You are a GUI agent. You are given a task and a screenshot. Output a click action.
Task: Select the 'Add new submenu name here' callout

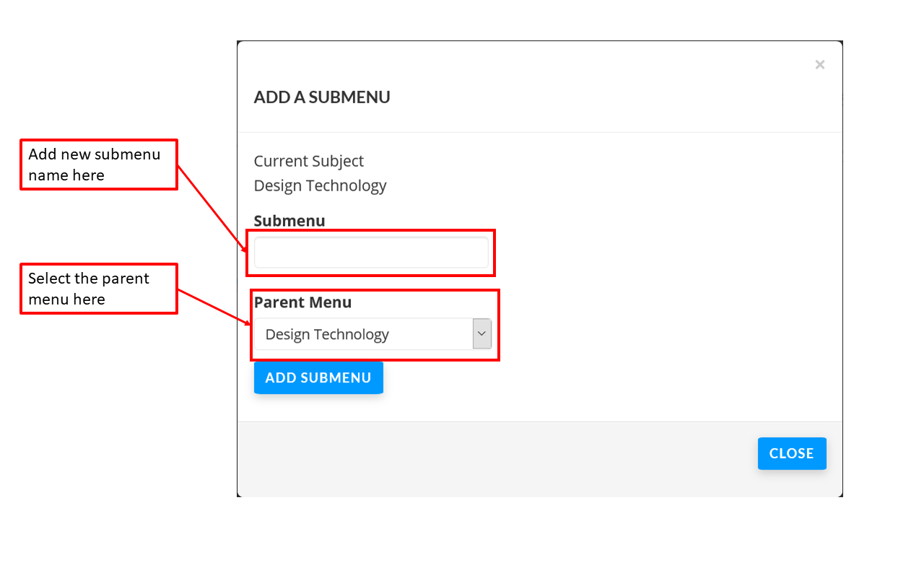click(x=99, y=165)
